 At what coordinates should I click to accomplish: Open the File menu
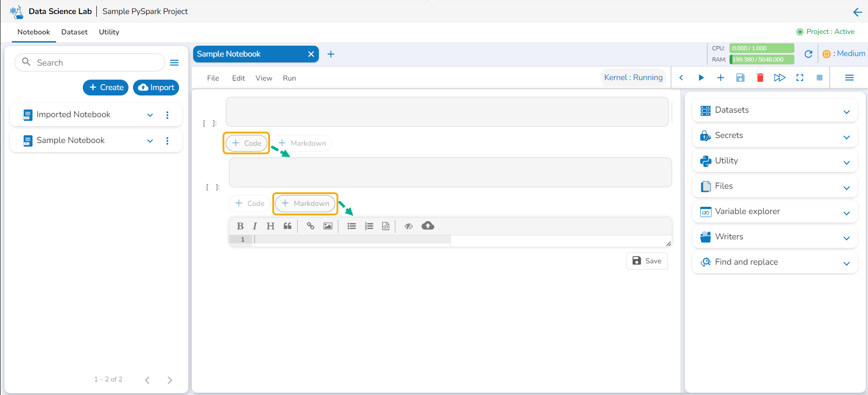click(x=213, y=78)
